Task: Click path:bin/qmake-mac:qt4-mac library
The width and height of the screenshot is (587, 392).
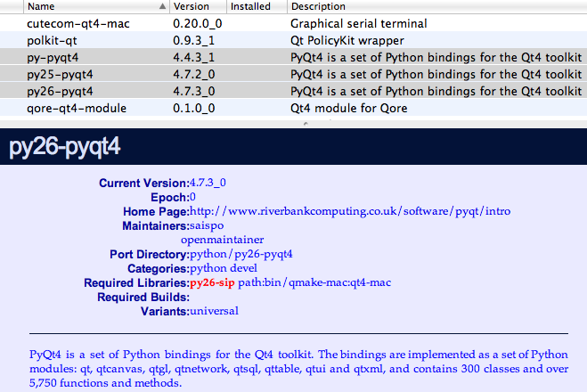Action: (x=314, y=282)
